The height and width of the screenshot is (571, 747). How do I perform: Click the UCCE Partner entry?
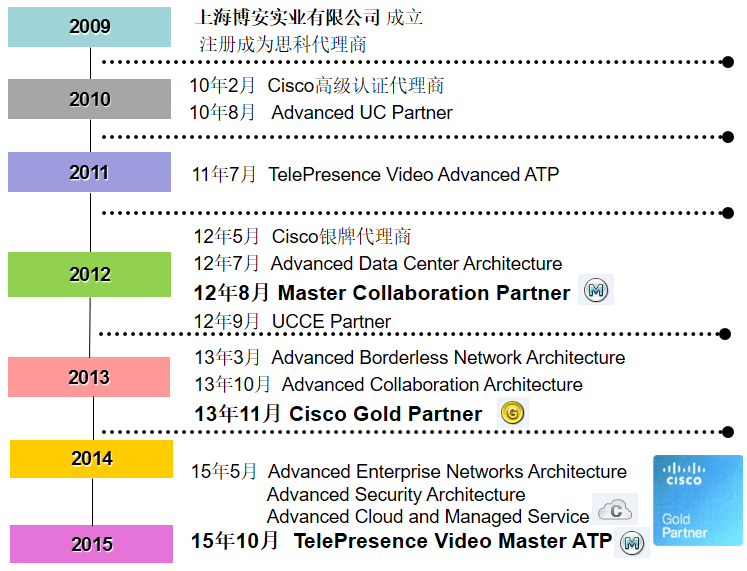[331, 322]
